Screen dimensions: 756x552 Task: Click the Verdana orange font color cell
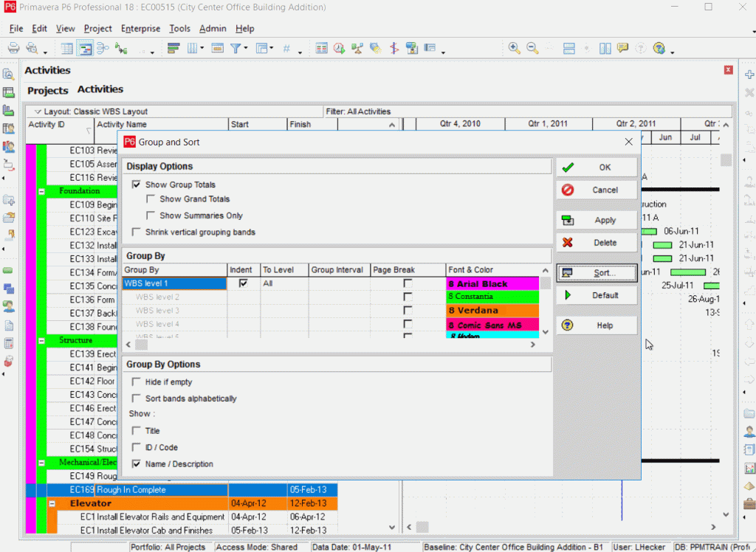point(492,311)
